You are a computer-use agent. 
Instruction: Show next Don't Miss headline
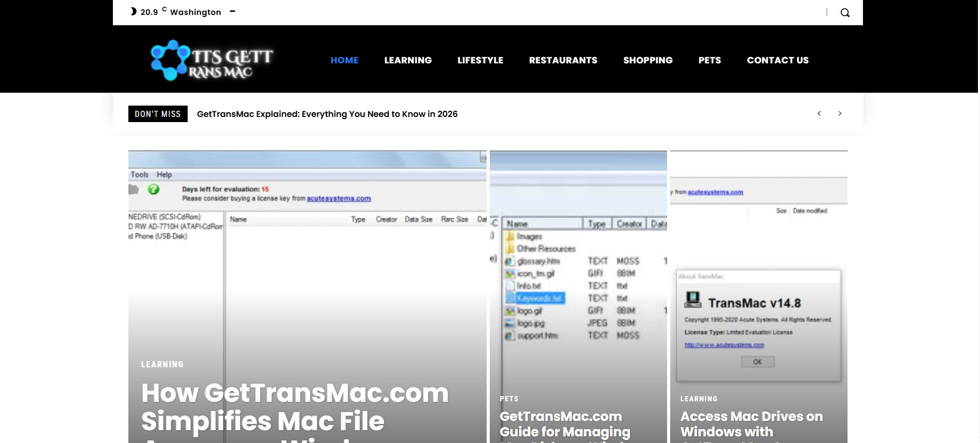840,113
